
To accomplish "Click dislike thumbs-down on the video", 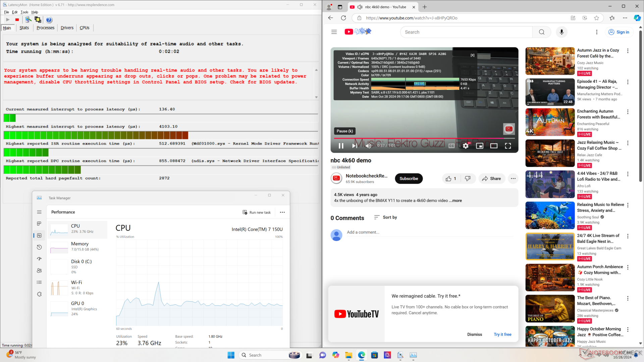I will click(x=468, y=179).
